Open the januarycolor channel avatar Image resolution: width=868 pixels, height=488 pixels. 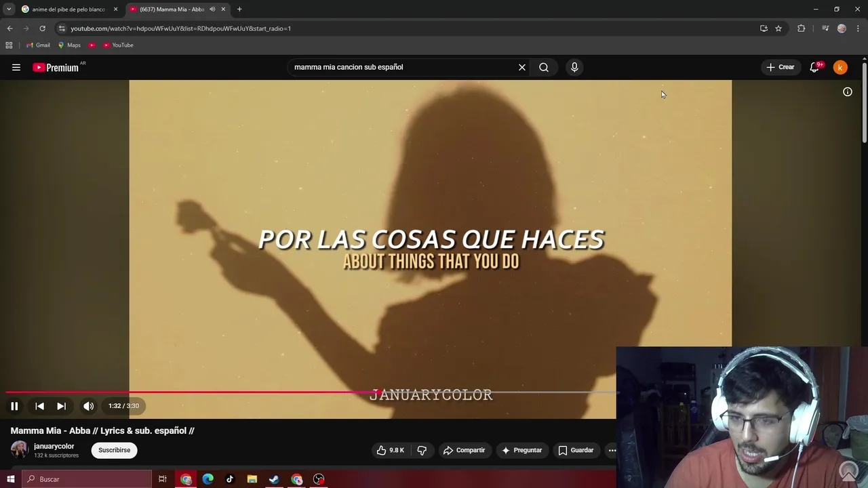19,449
